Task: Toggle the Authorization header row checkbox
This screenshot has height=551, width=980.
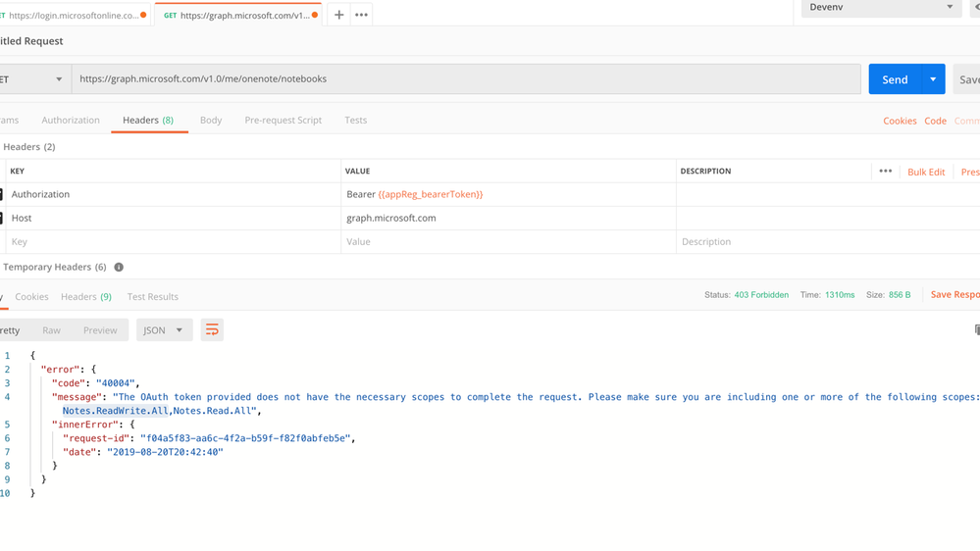Action: 1,194
